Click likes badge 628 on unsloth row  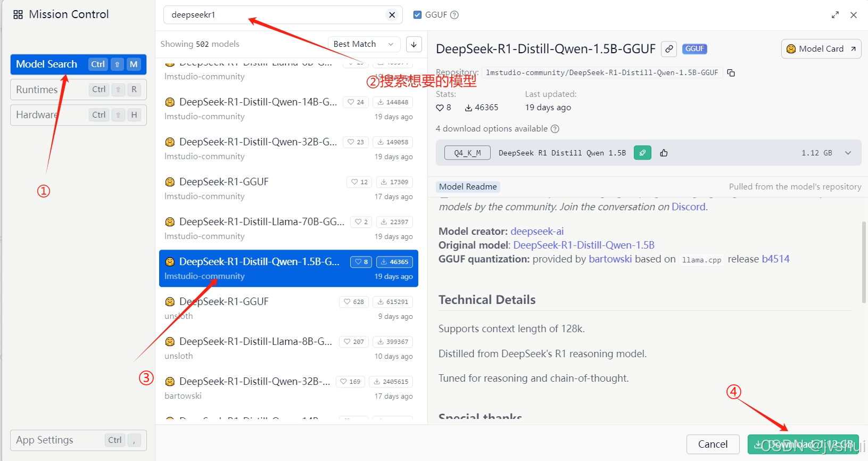[353, 302]
